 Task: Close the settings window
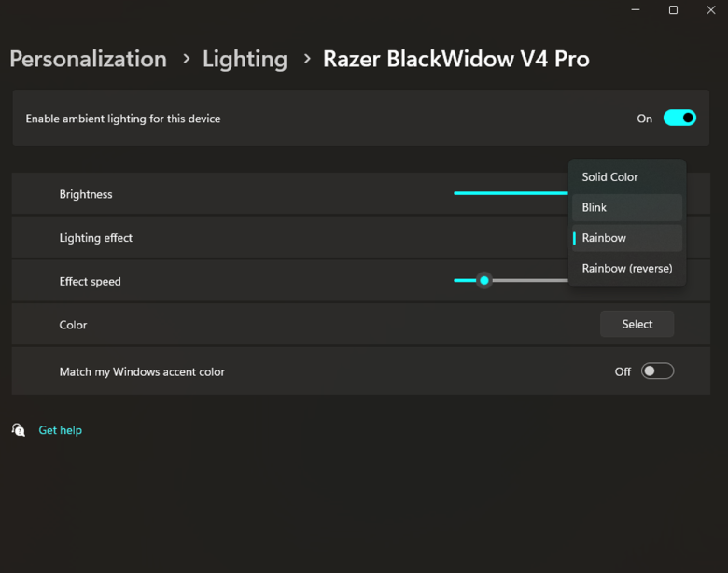point(711,9)
